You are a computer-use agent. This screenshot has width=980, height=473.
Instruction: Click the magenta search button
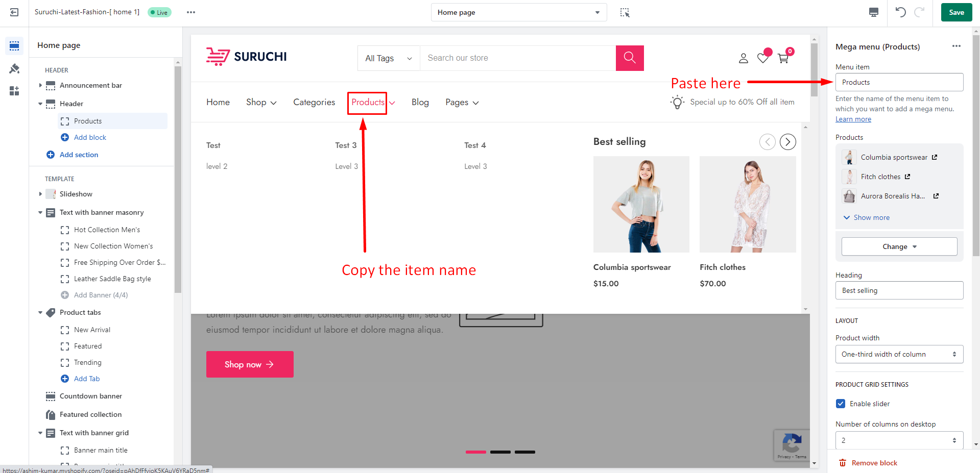[x=630, y=58]
